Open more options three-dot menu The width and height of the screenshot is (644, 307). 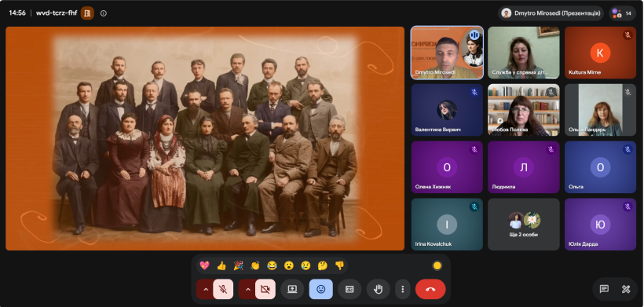point(402,290)
